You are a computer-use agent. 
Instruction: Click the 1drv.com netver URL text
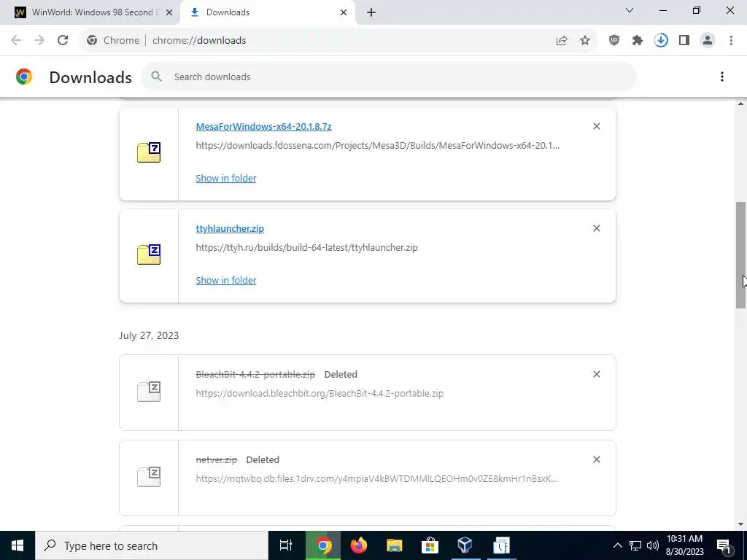(377, 478)
